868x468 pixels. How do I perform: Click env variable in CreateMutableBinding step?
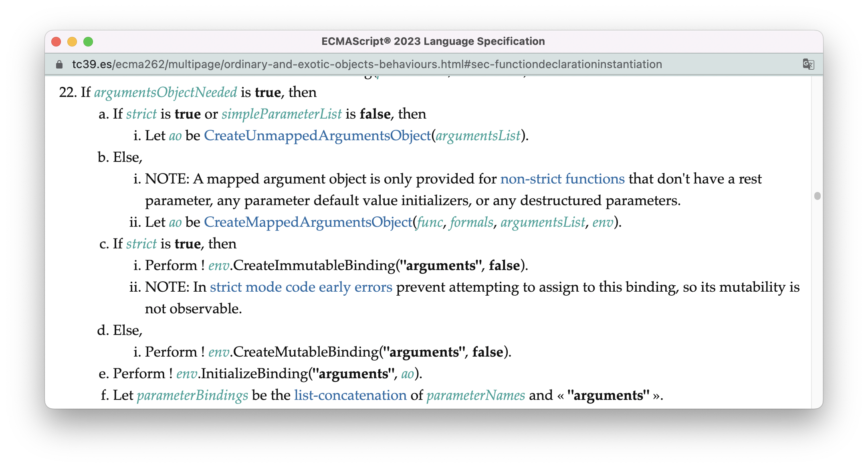pos(219,352)
